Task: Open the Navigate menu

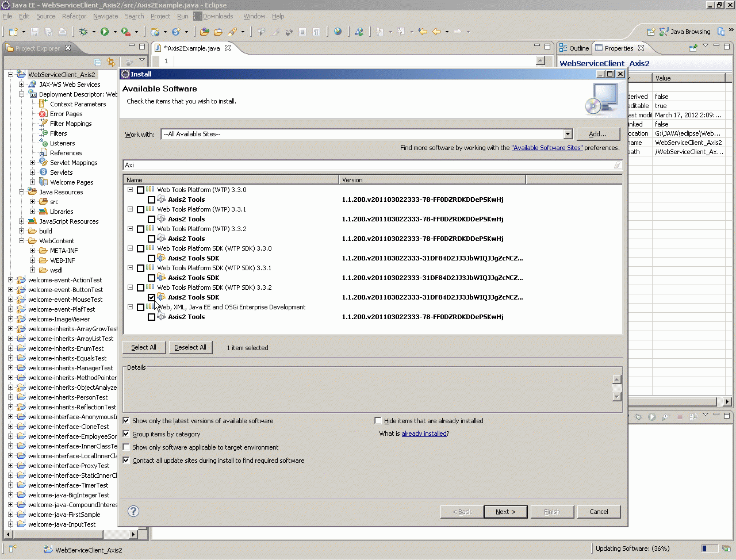Action: 106,16
